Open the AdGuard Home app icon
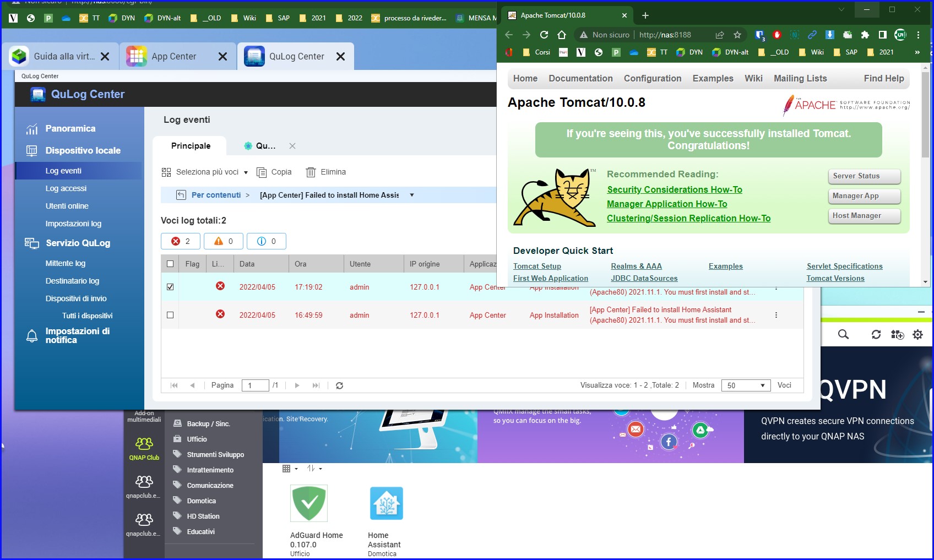 [309, 503]
